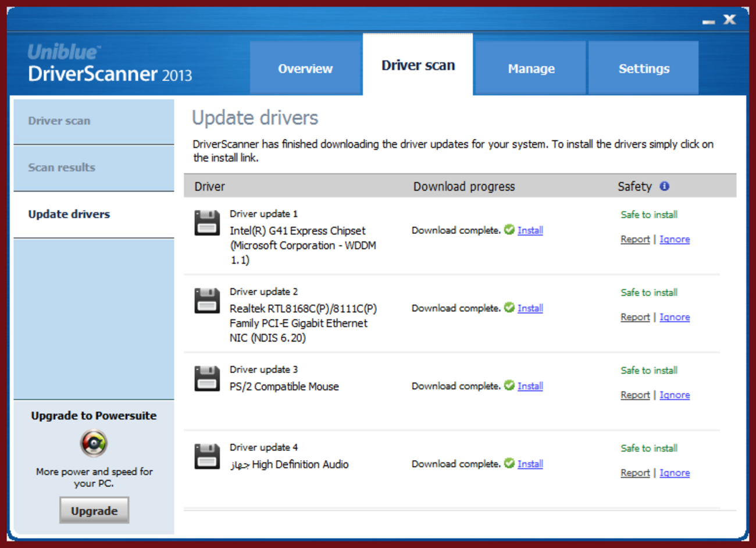Open the Report for the Realtek driver
Viewport: 756px width, 548px height.
click(x=634, y=317)
